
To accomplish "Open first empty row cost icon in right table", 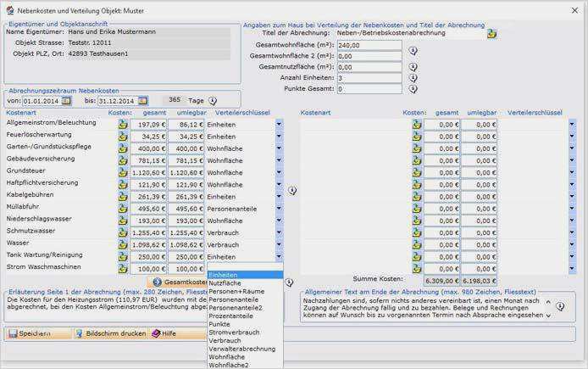I will 417,125.
